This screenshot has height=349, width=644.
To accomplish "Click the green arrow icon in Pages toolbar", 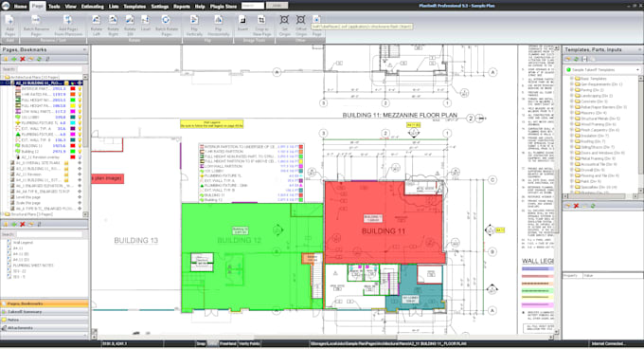I will coord(14,59).
